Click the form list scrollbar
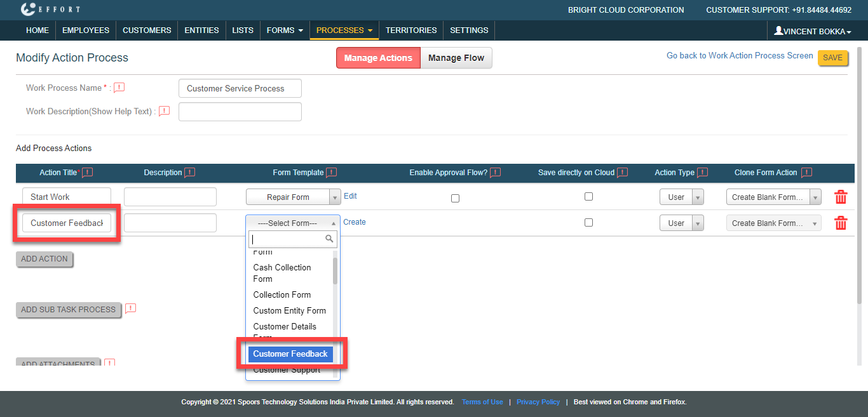Screen dimensions: 868x417 point(335,272)
